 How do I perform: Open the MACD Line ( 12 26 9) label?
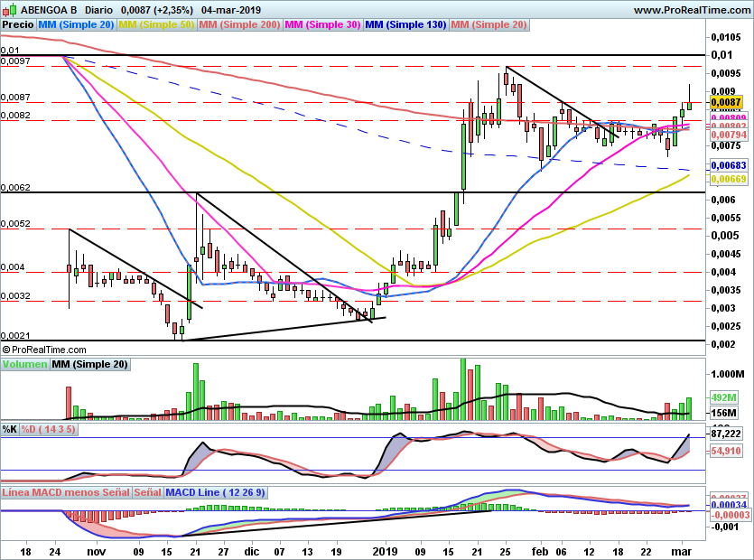click(215, 492)
